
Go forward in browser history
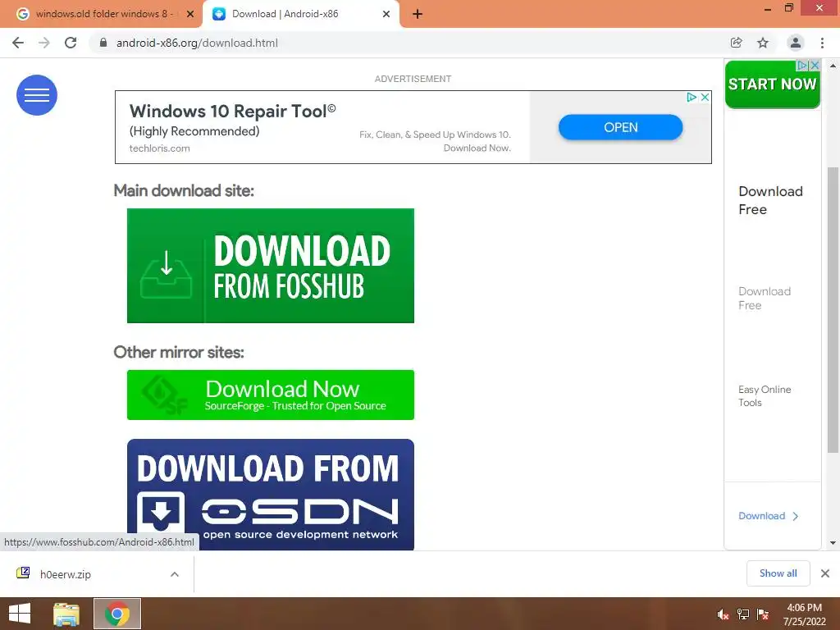tap(44, 43)
